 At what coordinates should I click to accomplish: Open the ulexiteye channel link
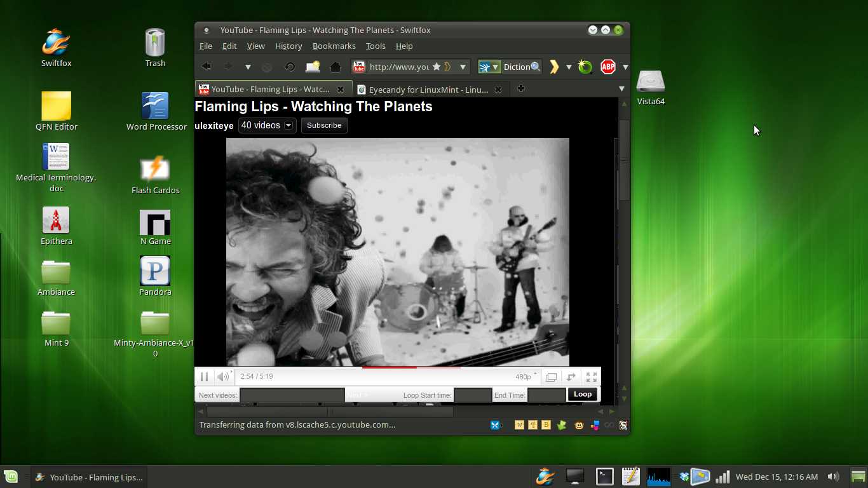[x=214, y=126]
